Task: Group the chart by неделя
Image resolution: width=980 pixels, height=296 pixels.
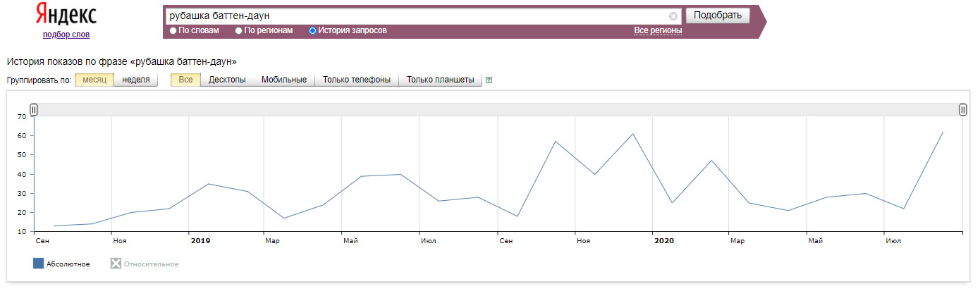Action: (136, 80)
